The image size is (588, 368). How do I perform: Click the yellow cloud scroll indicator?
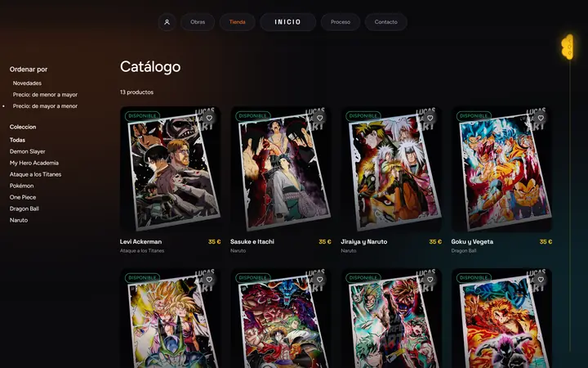[x=568, y=47]
